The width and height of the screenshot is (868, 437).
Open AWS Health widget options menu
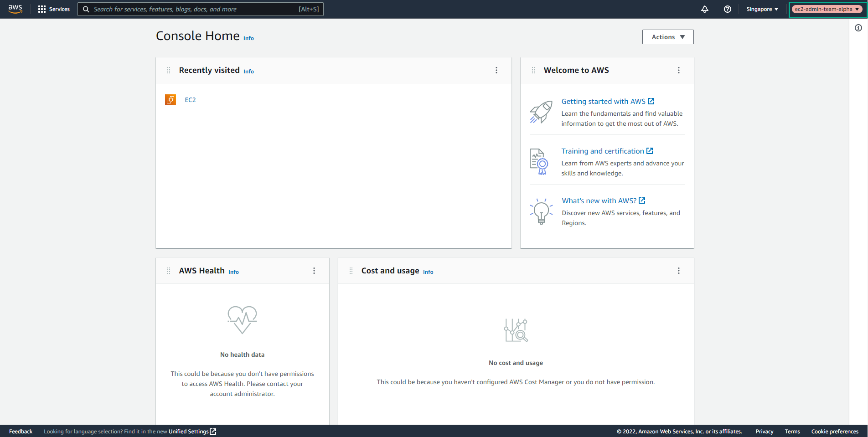coord(314,271)
